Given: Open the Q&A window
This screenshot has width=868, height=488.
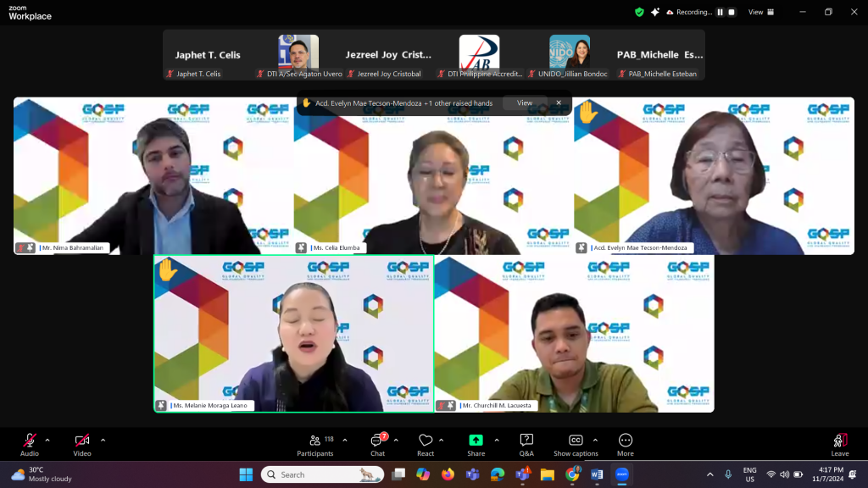Looking at the screenshot, I should (526, 444).
